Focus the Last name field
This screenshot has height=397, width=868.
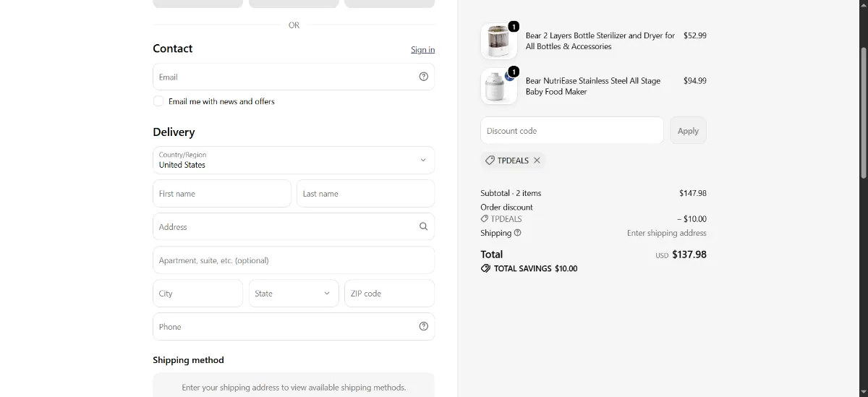pyautogui.click(x=365, y=193)
